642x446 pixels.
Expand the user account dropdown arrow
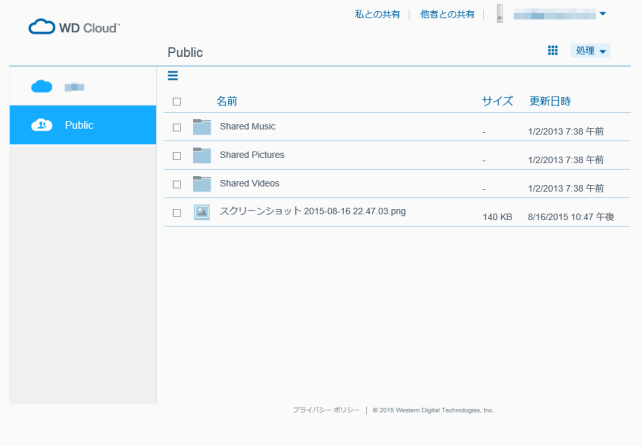pos(603,14)
